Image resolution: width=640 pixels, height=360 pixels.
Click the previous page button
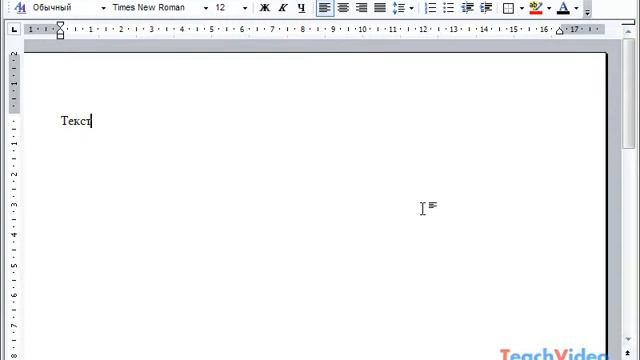click(628, 353)
